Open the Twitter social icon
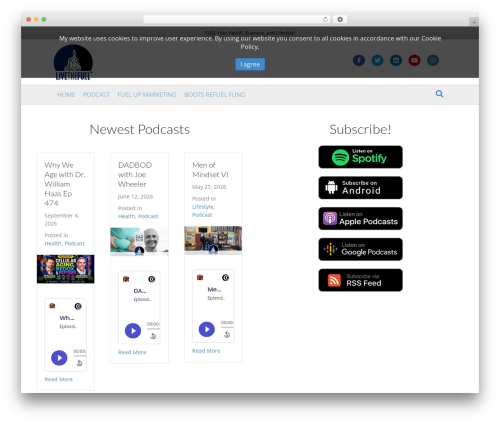 [x=377, y=60]
